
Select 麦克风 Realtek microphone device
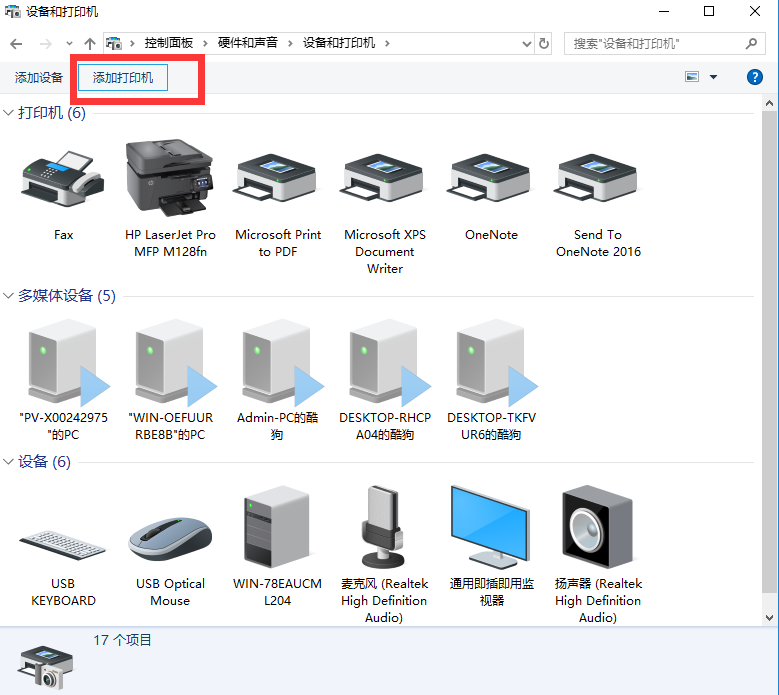click(x=384, y=527)
